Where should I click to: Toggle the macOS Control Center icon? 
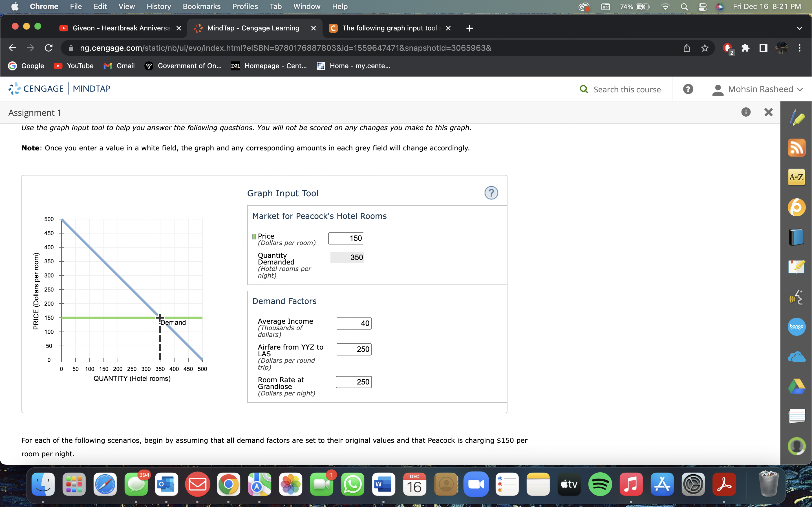(702, 7)
